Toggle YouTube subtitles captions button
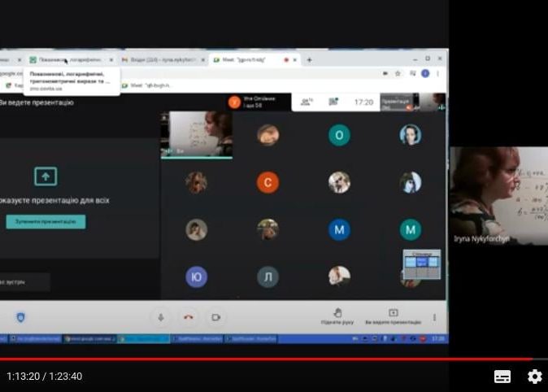This screenshot has width=548, height=392. click(502, 376)
